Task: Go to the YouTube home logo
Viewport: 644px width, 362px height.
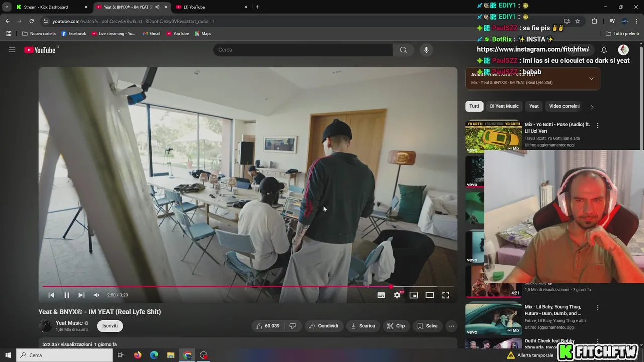Action: [41, 50]
